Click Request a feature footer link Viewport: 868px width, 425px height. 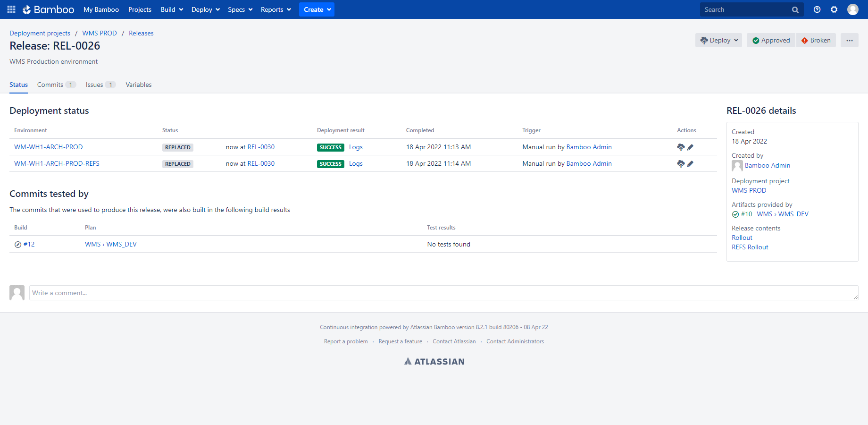(x=401, y=341)
